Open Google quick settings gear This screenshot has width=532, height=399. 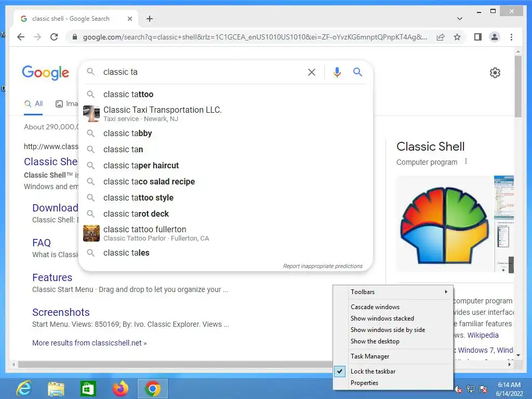[495, 73]
